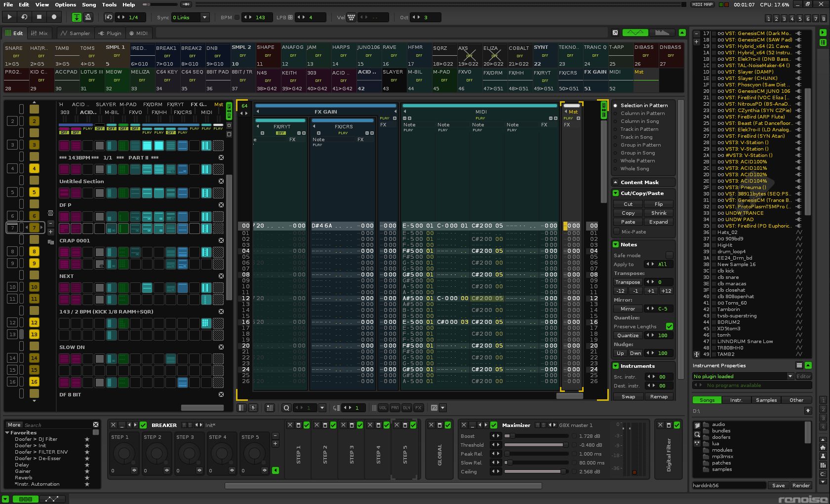This screenshot has height=504, width=830.
Task: Open the Song menu
Action: click(89, 4)
